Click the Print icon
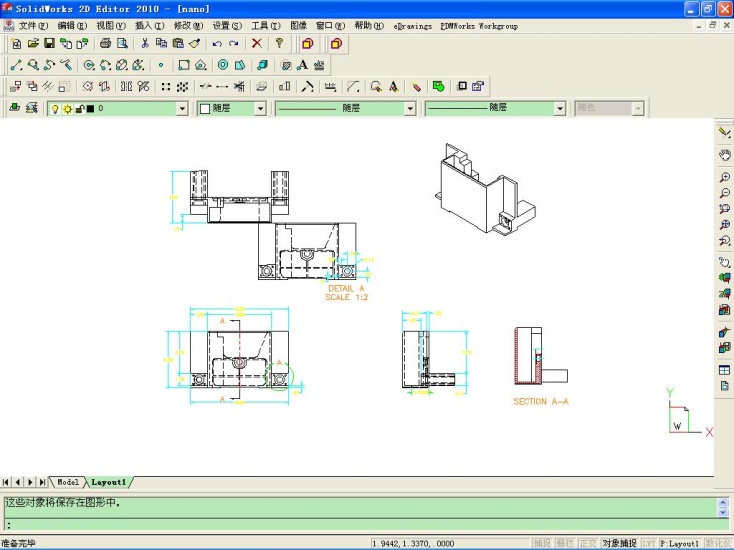Image resolution: width=734 pixels, height=550 pixels. click(105, 44)
